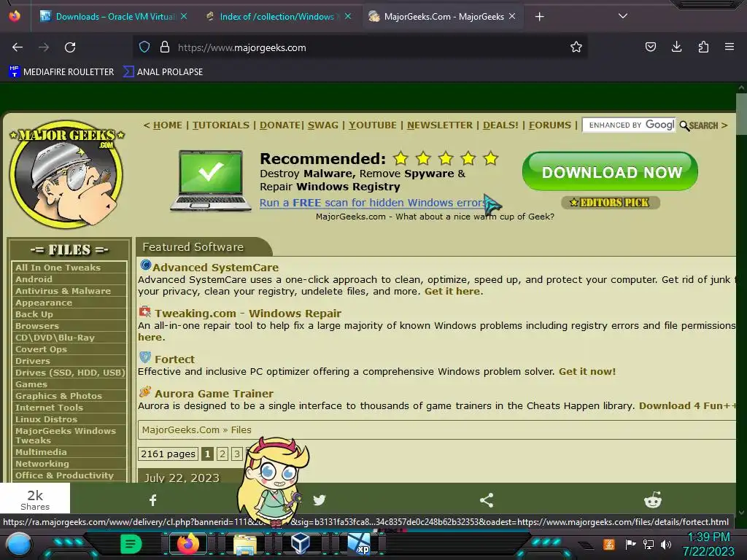Open All In One Tweaks category
Viewport: 747px width, 560px height.
(58, 268)
